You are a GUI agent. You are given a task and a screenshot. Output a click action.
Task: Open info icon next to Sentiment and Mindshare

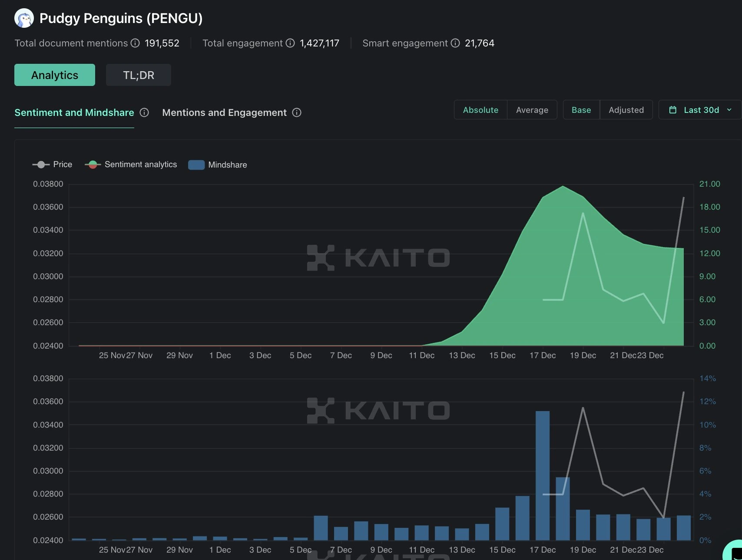click(x=144, y=112)
